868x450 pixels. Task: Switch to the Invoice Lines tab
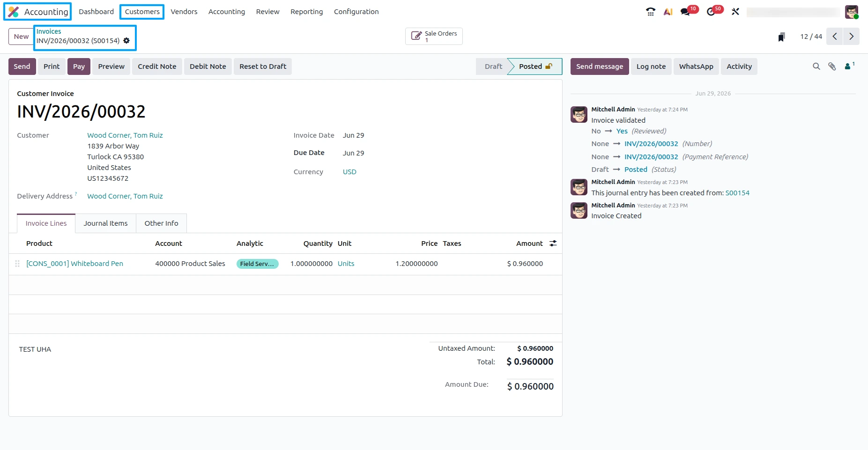click(46, 223)
